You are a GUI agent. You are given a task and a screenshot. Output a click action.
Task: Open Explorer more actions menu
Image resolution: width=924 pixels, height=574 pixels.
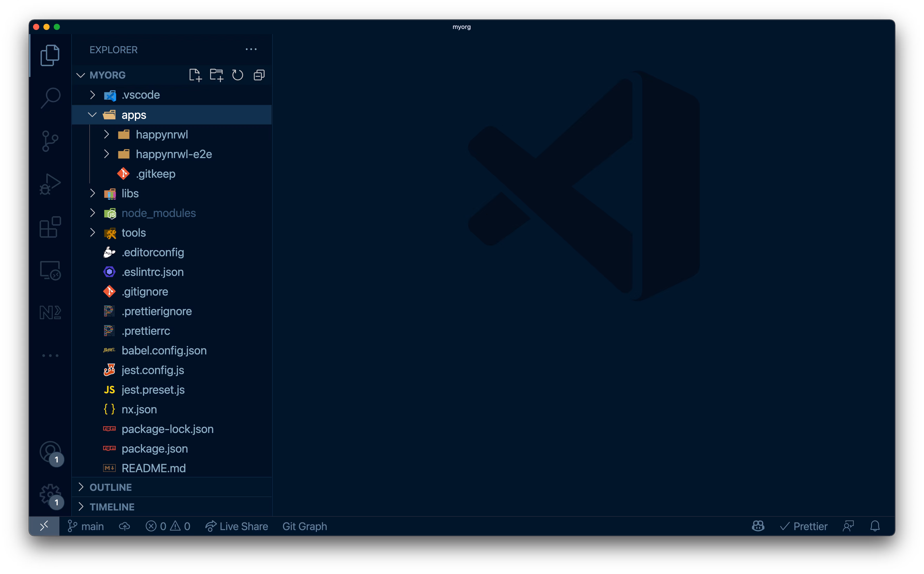[x=251, y=49]
